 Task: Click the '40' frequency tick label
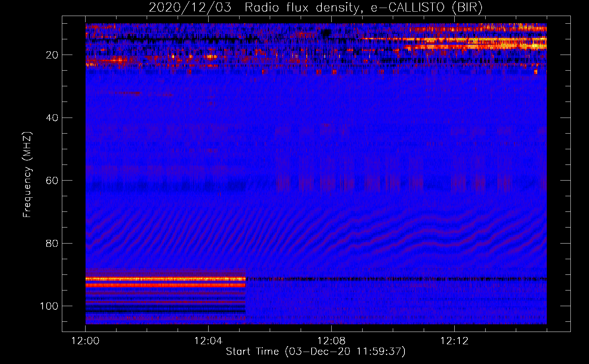pyautogui.click(x=52, y=118)
